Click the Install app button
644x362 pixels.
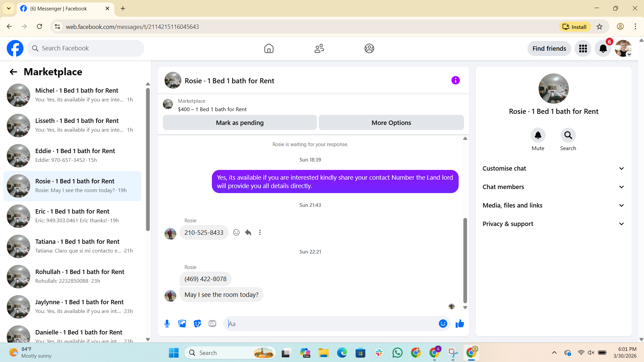[574, 27]
